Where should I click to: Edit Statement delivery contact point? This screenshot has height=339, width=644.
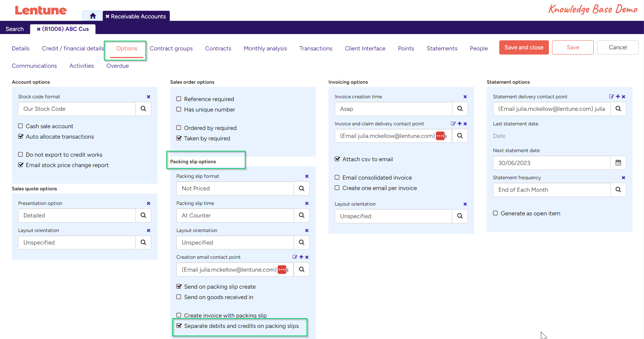coord(611,97)
